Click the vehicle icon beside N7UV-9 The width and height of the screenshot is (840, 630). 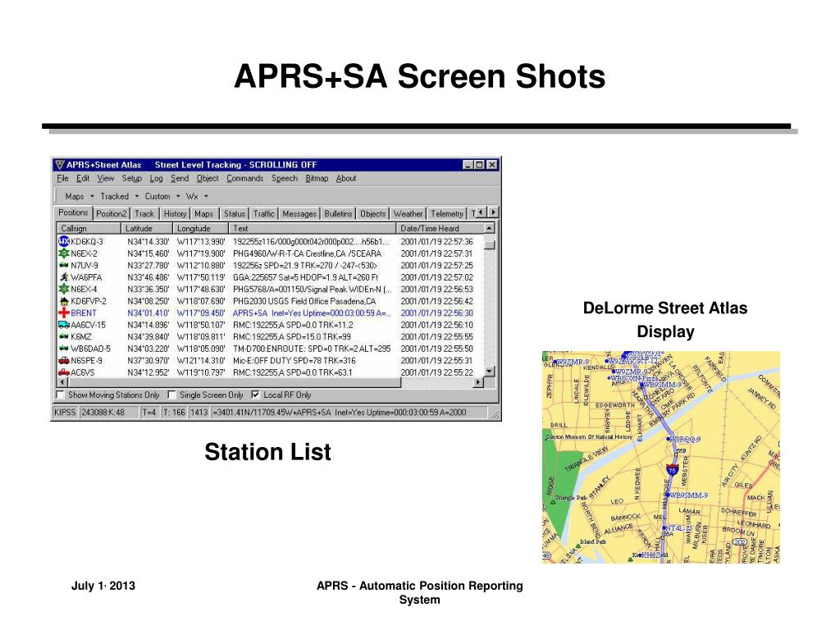click(x=64, y=265)
